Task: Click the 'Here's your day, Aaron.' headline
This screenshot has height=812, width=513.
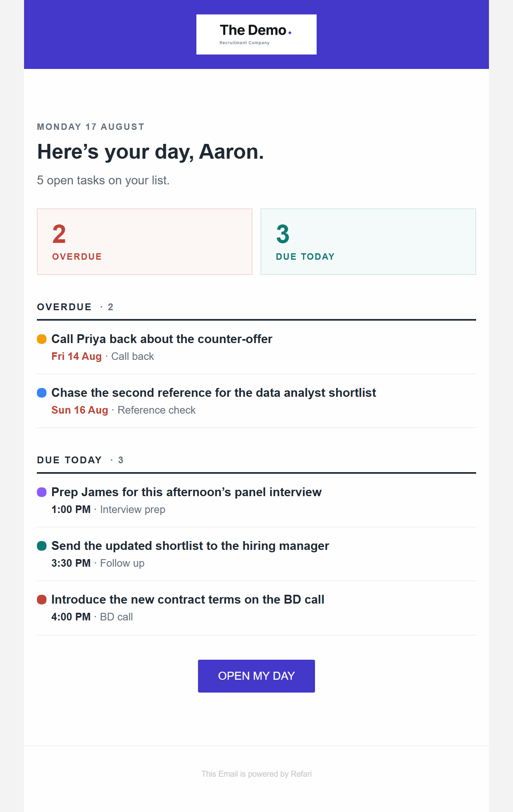Action: click(150, 152)
